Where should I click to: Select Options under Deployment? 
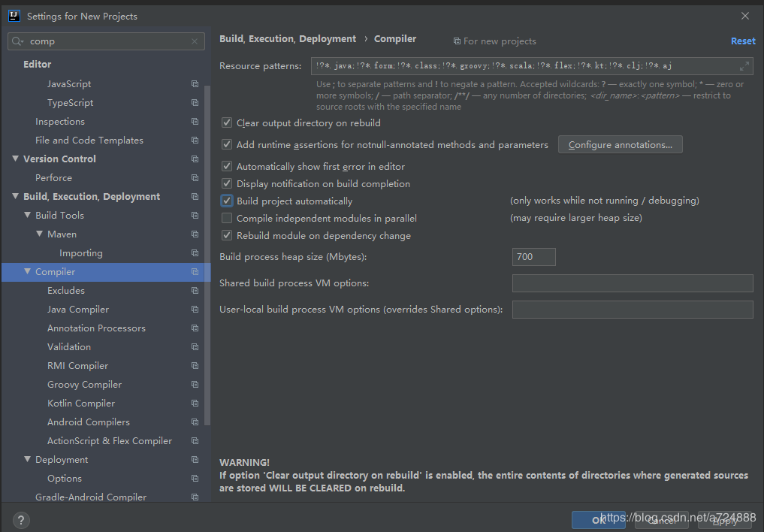point(65,479)
